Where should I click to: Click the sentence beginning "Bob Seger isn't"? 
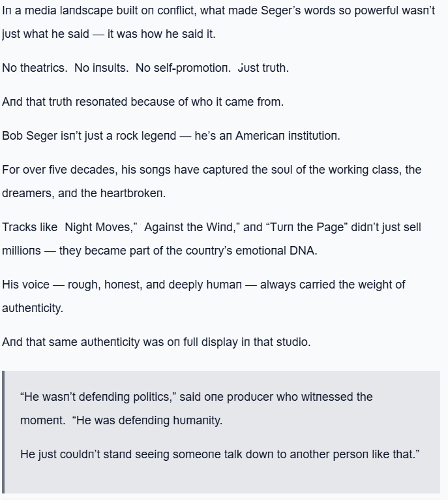171,136
